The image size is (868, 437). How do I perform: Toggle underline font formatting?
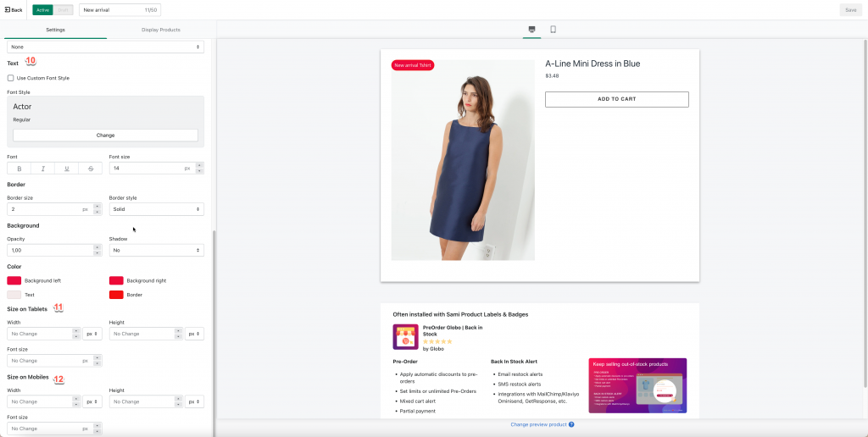pos(67,169)
